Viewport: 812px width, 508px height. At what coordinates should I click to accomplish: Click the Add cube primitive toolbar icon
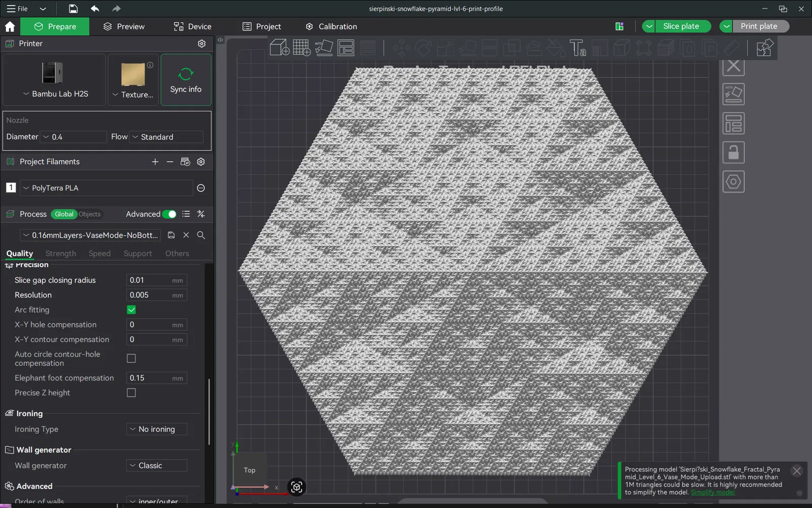point(279,48)
